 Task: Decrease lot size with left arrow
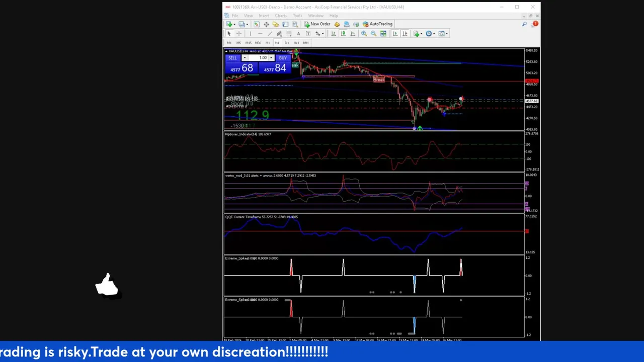(245, 58)
